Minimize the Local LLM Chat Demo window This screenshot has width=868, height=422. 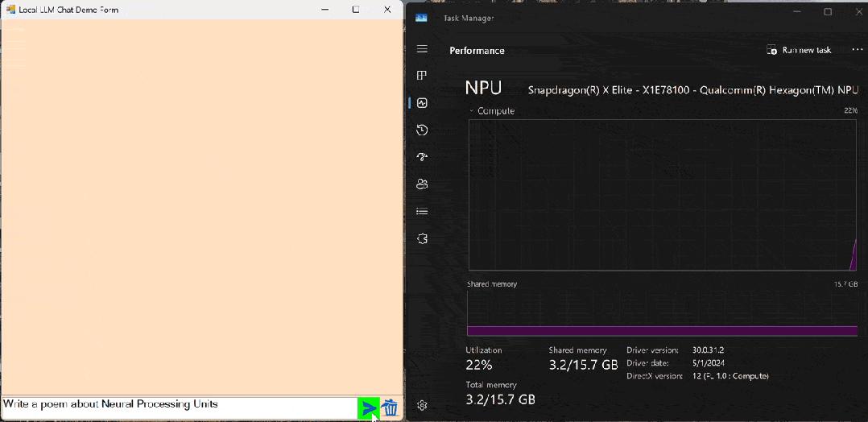[325, 10]
